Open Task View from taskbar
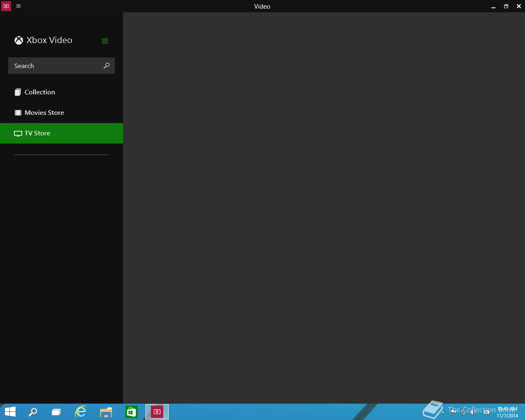This screenshot has width=525, height=420. (x=56, y=412)
